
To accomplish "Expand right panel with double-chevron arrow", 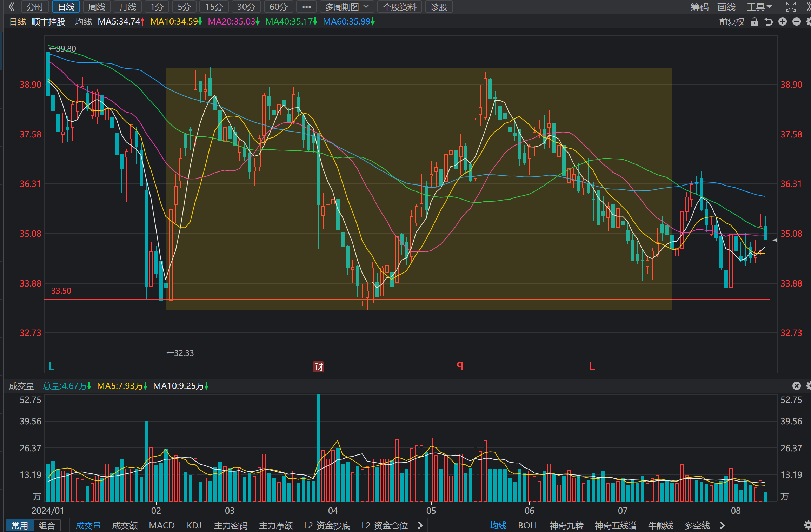I will [808, 7].
